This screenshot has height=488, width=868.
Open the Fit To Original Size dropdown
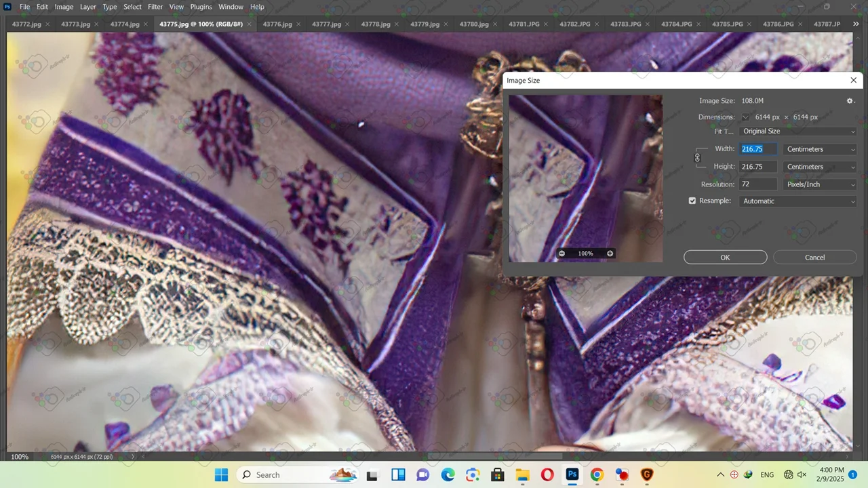(x=797, y=131)
